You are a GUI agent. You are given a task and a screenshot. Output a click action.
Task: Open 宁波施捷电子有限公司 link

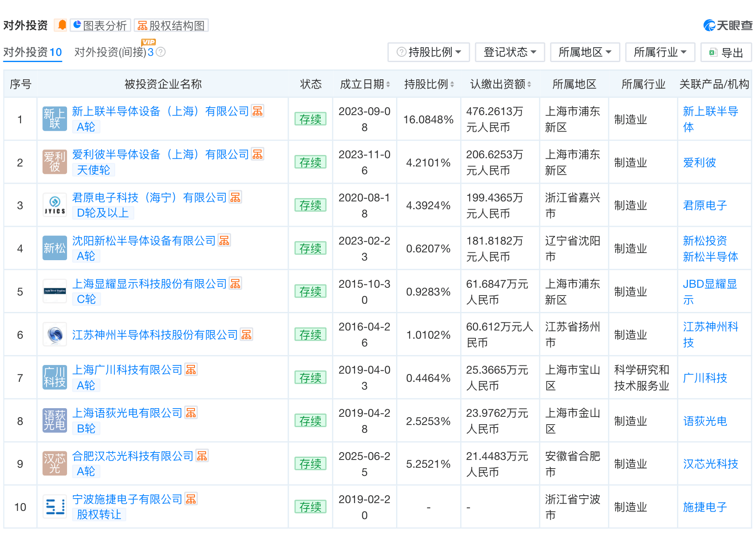pyautogui.click(x=127, y=499)
